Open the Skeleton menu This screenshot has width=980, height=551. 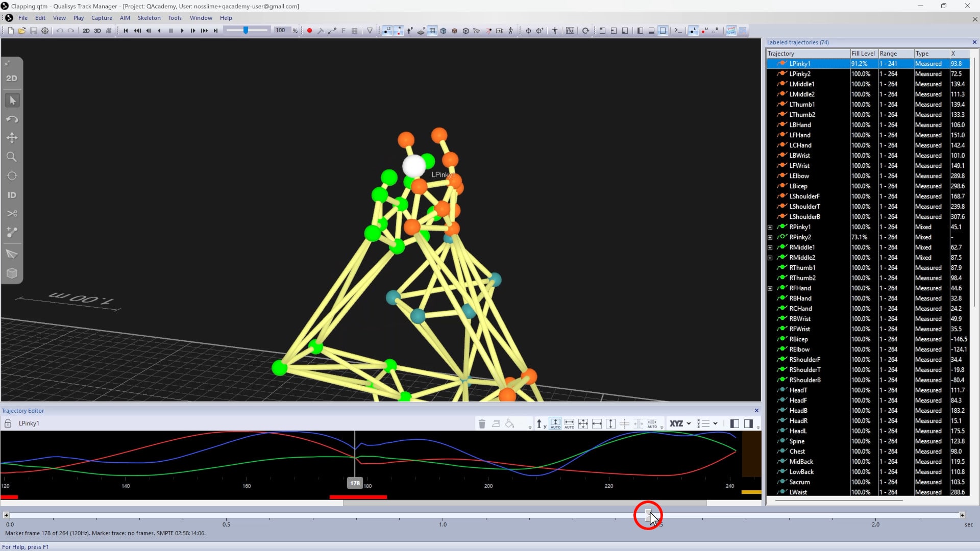tap(149, 18)
